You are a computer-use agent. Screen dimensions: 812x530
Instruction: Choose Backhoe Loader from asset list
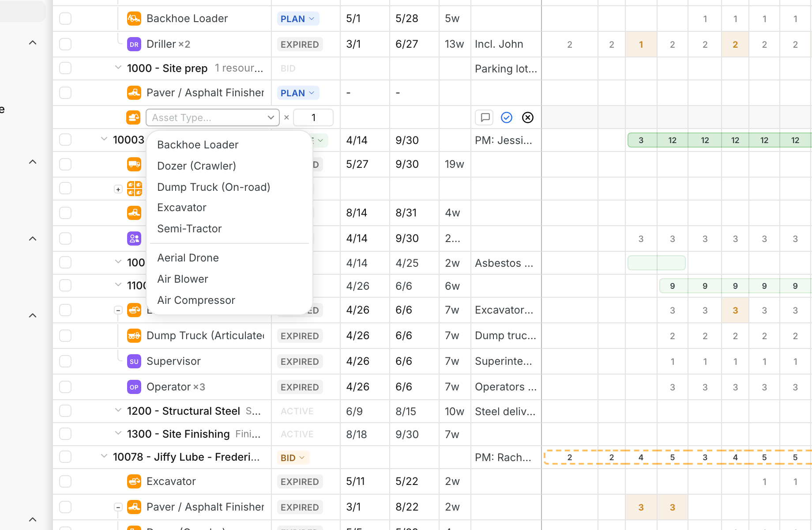click(x=229, y=145)
